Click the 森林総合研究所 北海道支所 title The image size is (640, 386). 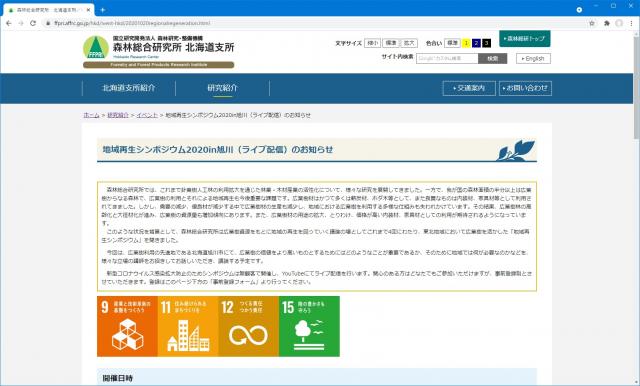pos(173,47)
